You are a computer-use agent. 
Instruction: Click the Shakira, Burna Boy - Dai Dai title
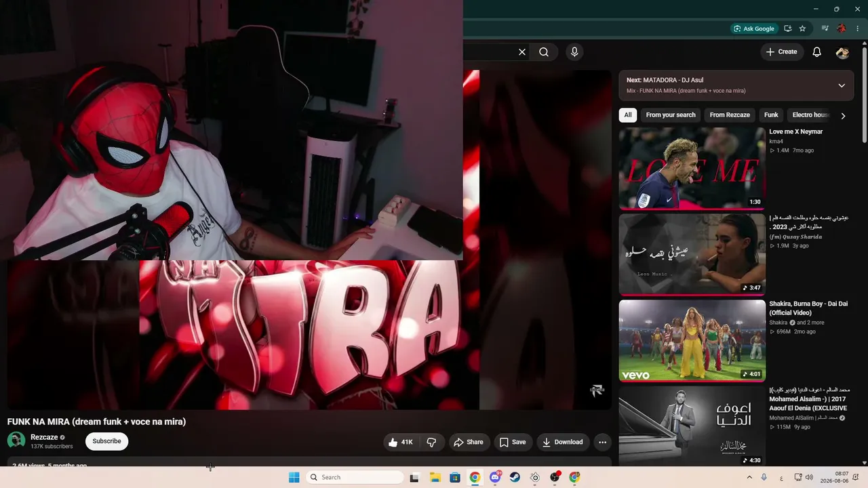[808, 308]
